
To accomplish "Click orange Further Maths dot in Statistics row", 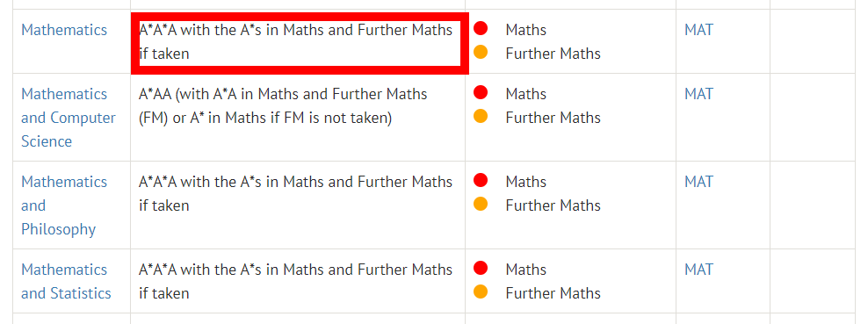I will pos(481,292).
